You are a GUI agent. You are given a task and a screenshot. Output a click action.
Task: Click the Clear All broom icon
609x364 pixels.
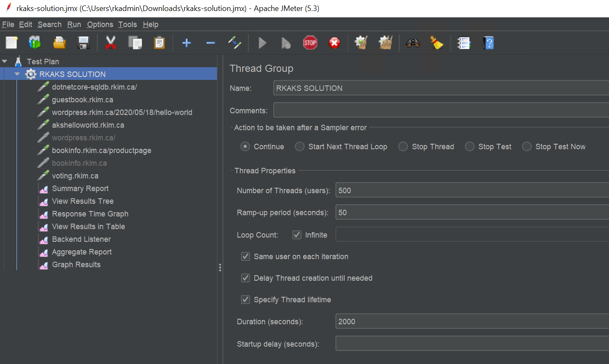click(x=385, y=43)
